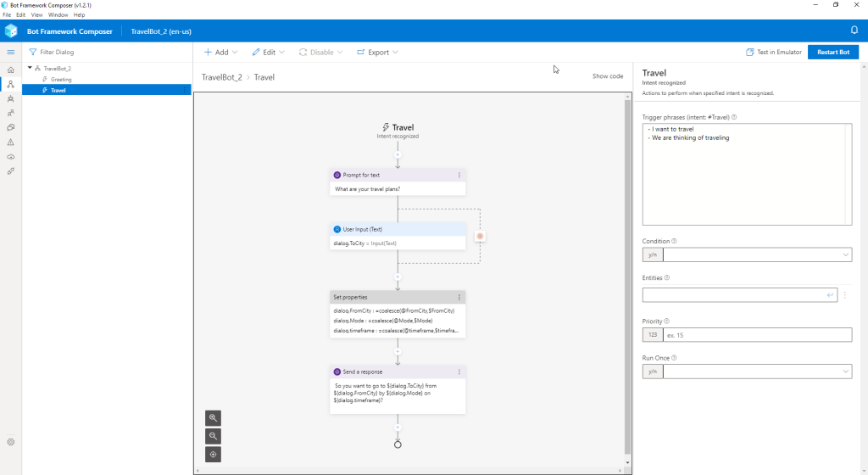Viewport: 868px width, 475px height.
Task: Open Publish cloud icon
Action: coord(10,157)
